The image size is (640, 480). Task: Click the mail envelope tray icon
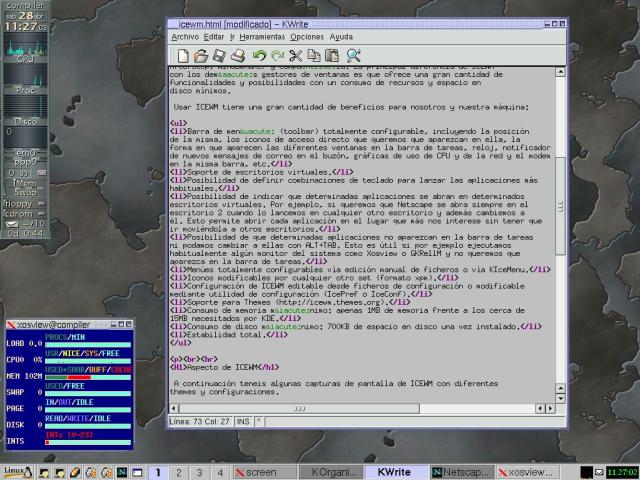coord(599,473)
